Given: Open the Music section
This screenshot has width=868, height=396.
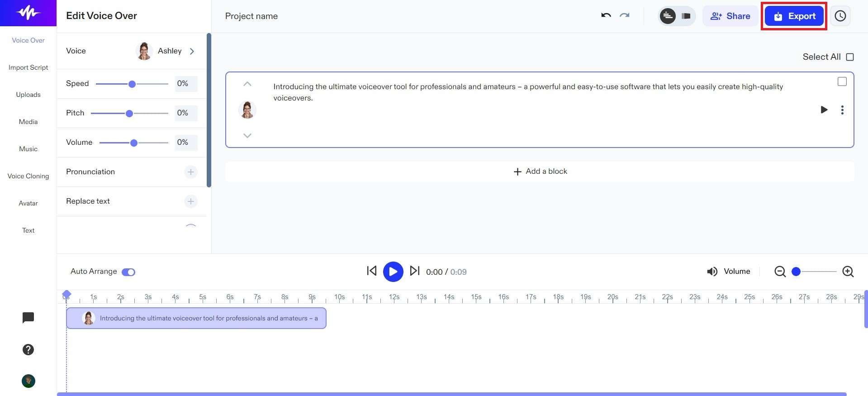Looking at the screenshot, I should pyautogui.click(x=28, y=149).
